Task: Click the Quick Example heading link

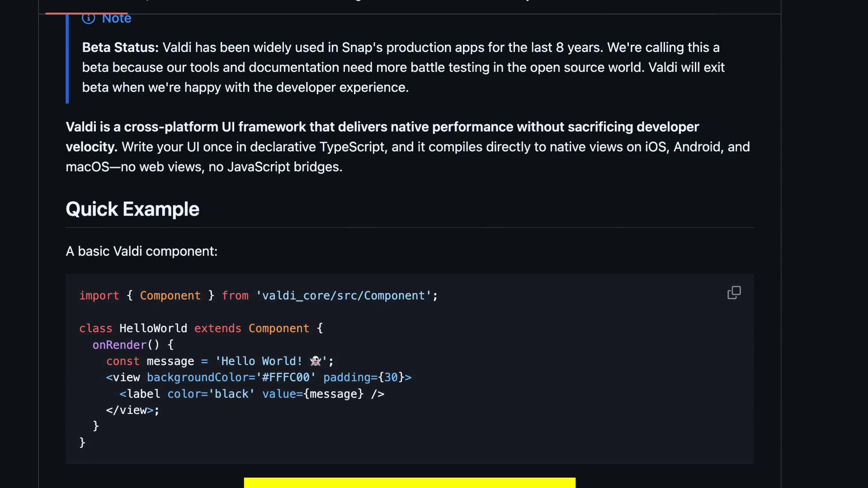Action: [x=132, y=209]
